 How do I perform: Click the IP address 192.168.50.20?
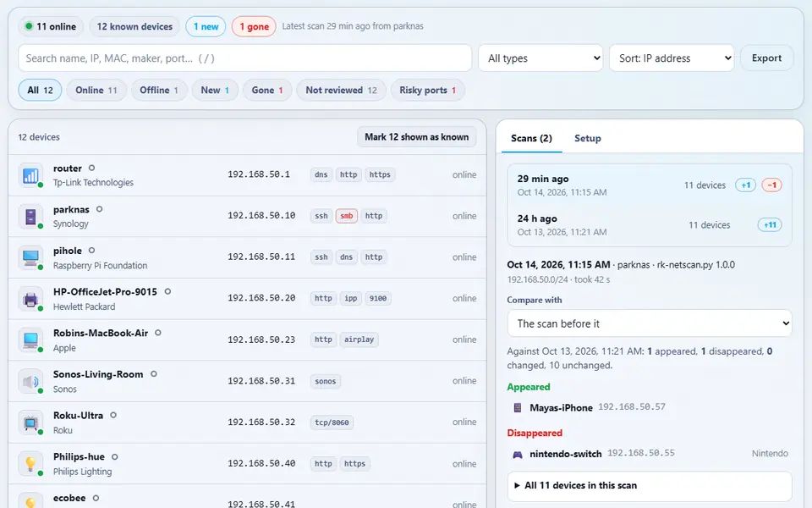[x=261, y=298]
